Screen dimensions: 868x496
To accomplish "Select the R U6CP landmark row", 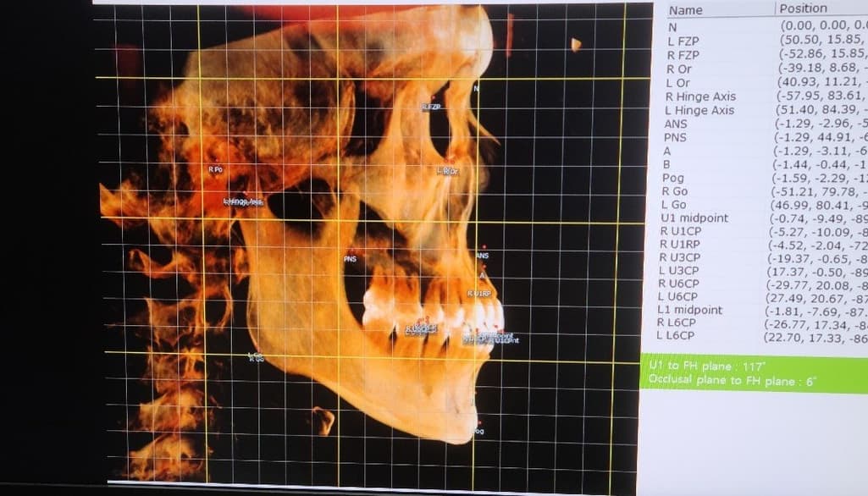I will tap(679, 284).
